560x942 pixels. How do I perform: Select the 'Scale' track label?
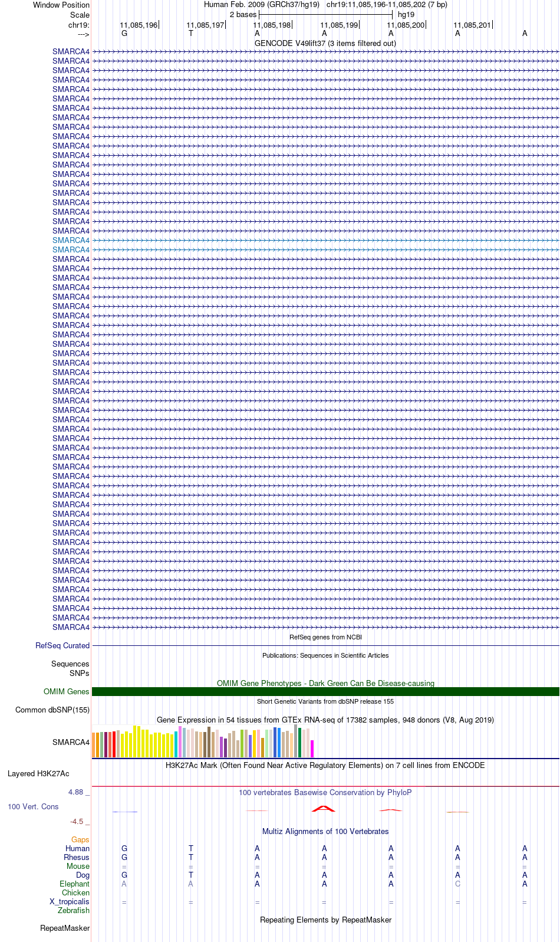[x=80, y=15]
